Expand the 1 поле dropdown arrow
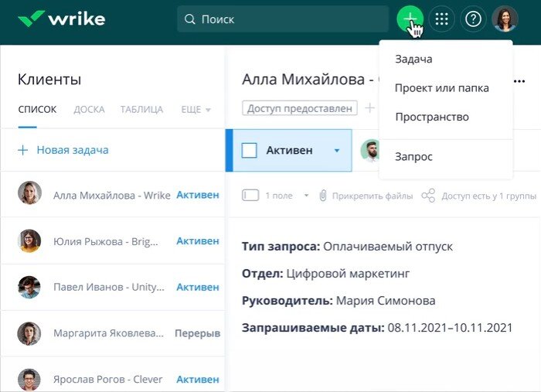Viewport: 541px width, 392px height. [306, 196]
